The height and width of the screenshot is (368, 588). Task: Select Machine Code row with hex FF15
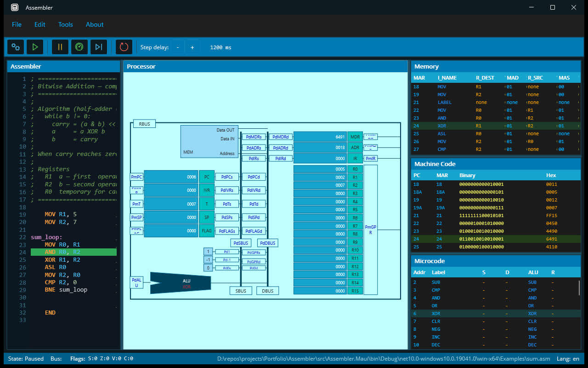coord(496,215)
